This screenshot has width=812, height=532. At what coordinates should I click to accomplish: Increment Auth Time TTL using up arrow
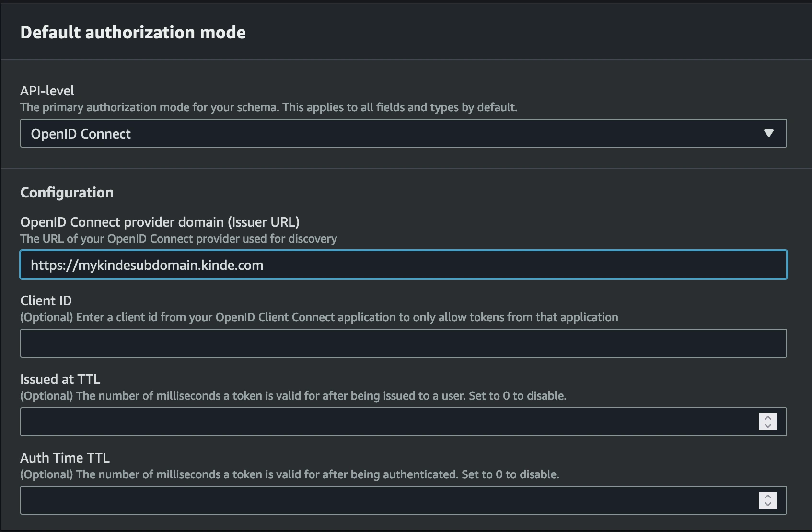point(767,497)
